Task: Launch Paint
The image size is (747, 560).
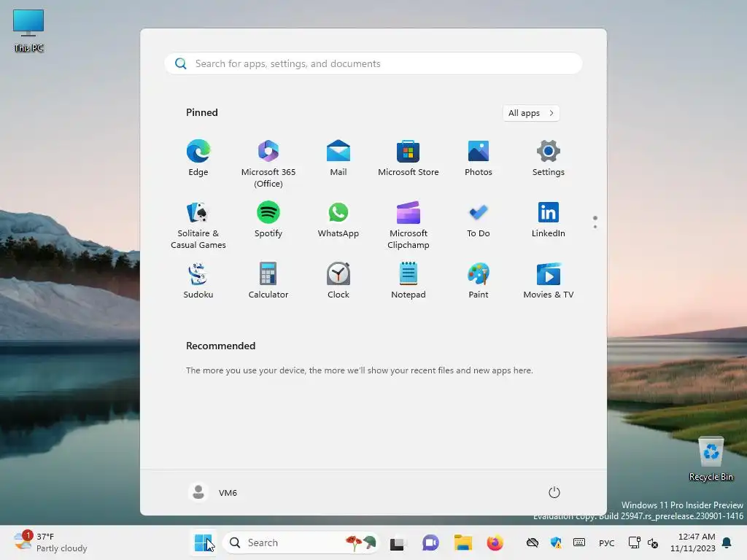Action: pyautogui.click(x=479, y=281)
